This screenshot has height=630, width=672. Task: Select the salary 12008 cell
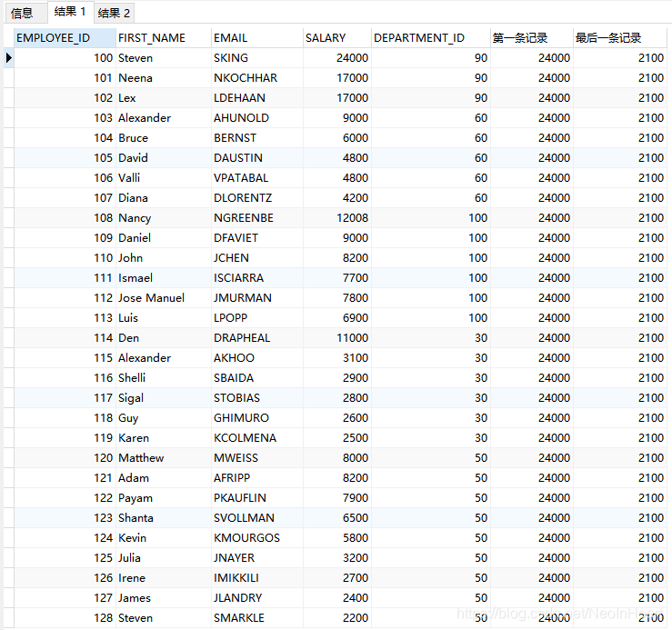click(336, 217)
